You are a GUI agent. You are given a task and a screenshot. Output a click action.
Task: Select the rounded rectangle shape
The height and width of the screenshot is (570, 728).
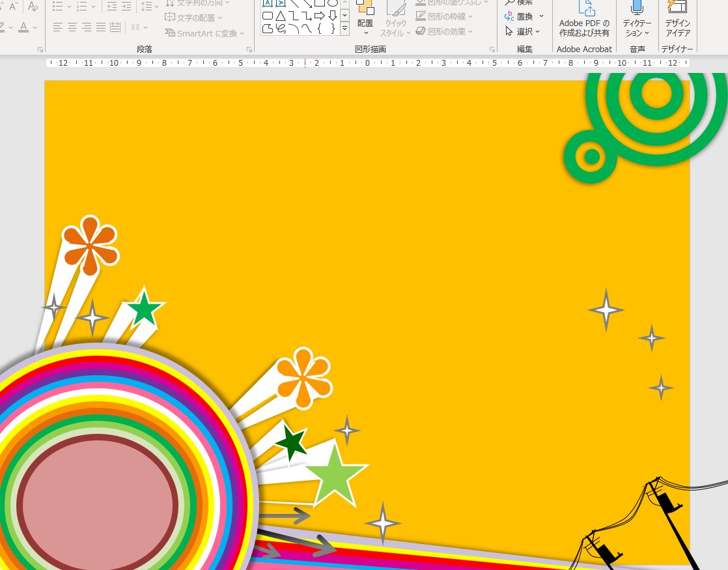click(x=268, y=16)
